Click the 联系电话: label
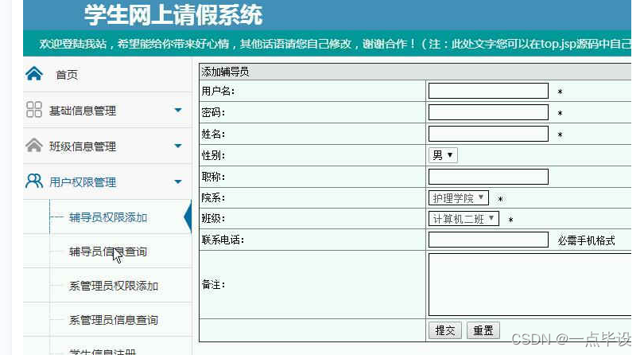The width and height of the screenshot is (644, 355). (223, 240)
